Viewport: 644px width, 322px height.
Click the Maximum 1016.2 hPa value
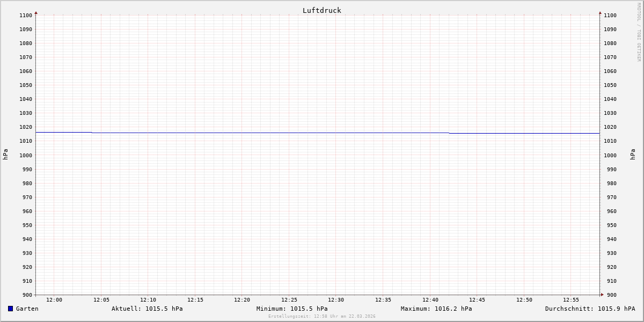[436, 309]
